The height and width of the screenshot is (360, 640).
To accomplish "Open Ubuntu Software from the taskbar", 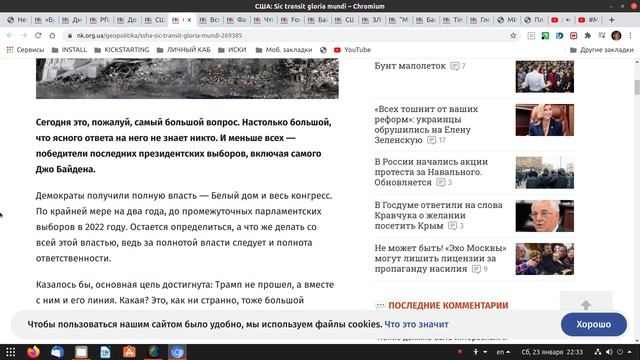I will click(129, 352).
